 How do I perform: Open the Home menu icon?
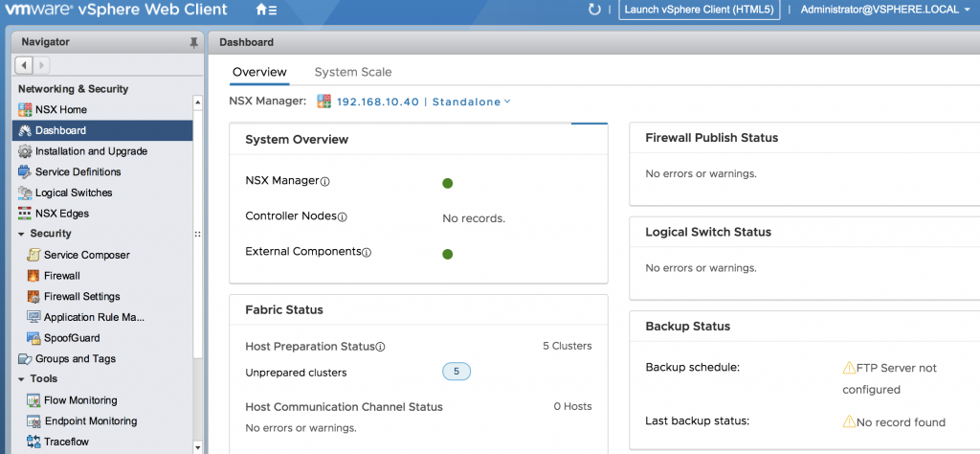click(267, 10)
